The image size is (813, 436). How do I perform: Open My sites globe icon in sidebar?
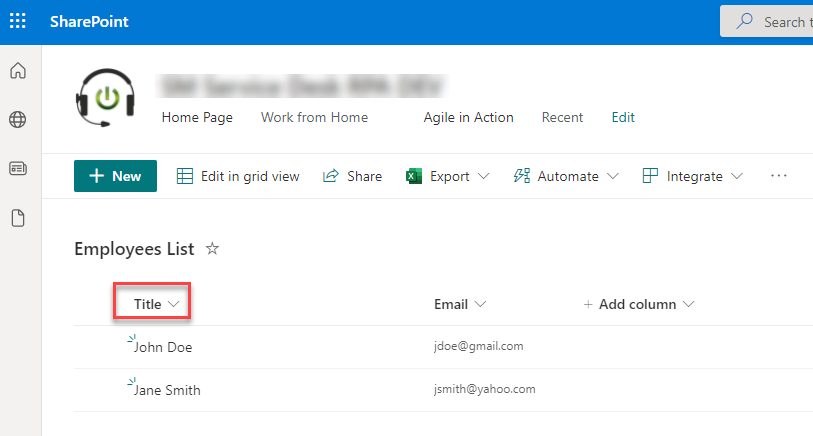click(18, 120)
